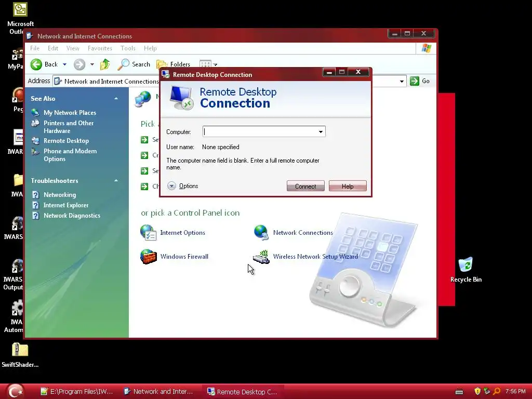Toggle the Folders pane button
The height and width of the screenshot is (399, 532).
coord(173,64)
